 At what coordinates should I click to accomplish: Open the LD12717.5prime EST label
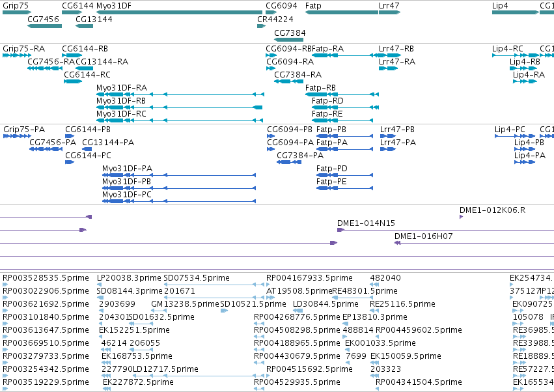click(165, 369)
